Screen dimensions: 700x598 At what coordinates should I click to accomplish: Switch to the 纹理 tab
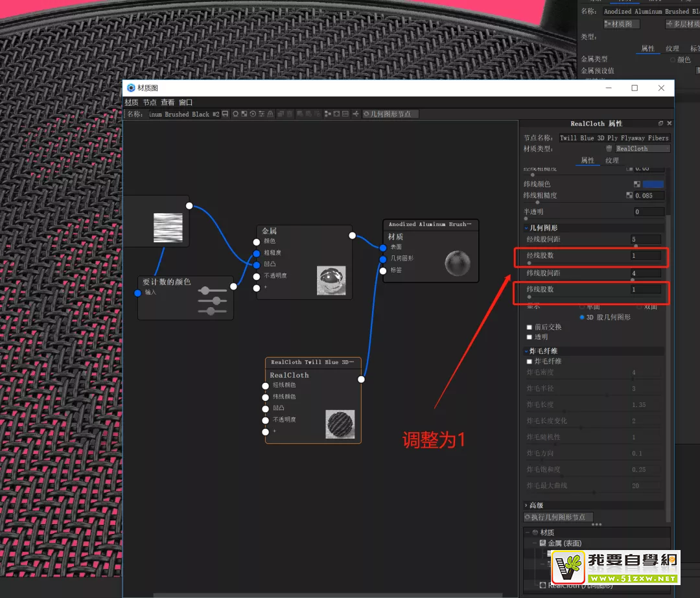612,161
